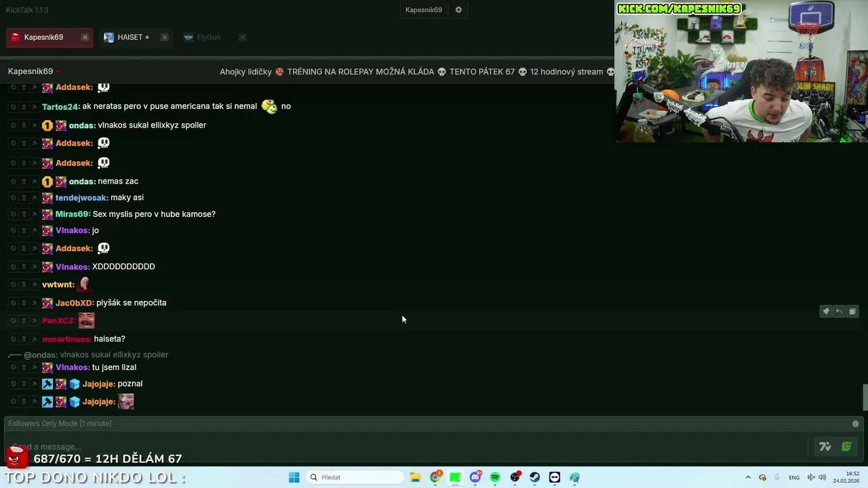Open Kapesnik69 channel name in chat header
This screenshot has width=868, height=488.
coord(31,71)
